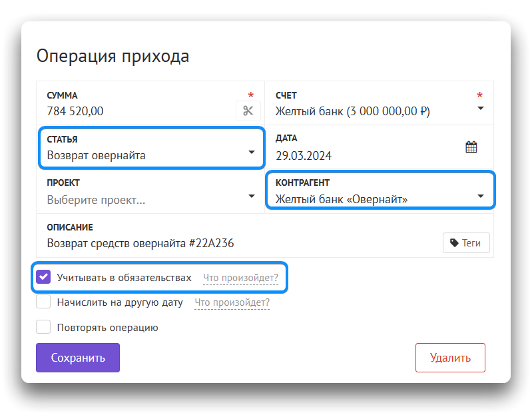Click the tag icon in Теги button
This screenshot has height=415, width=532.
(x=454, y=243)
